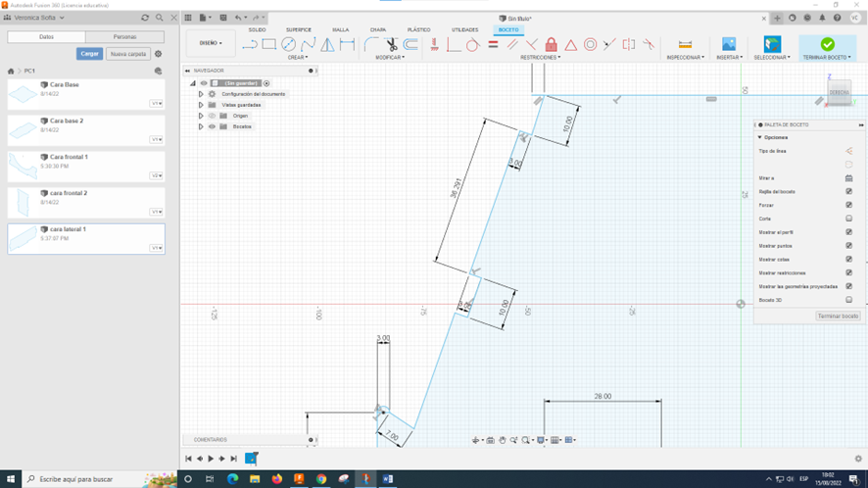Apply the Fix/Unfix lock constraint

tap(551, 44)
